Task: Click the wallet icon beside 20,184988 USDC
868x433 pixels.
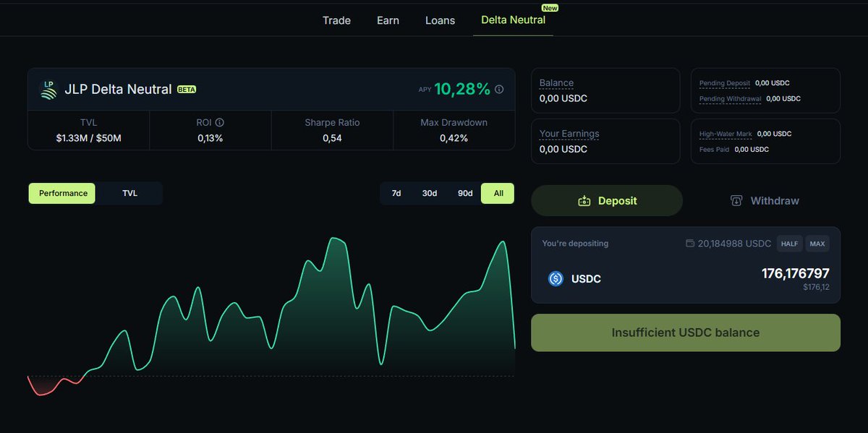Action: (689, 244)
